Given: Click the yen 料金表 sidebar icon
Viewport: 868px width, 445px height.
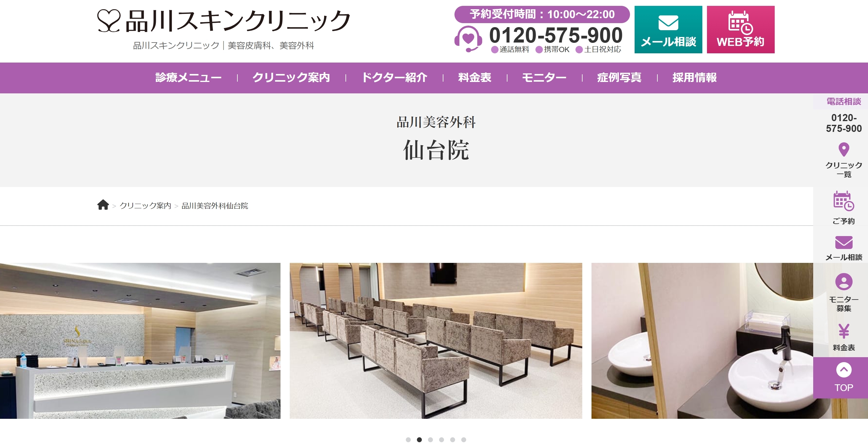Looking at the screenshot, I should pos(843,331).
